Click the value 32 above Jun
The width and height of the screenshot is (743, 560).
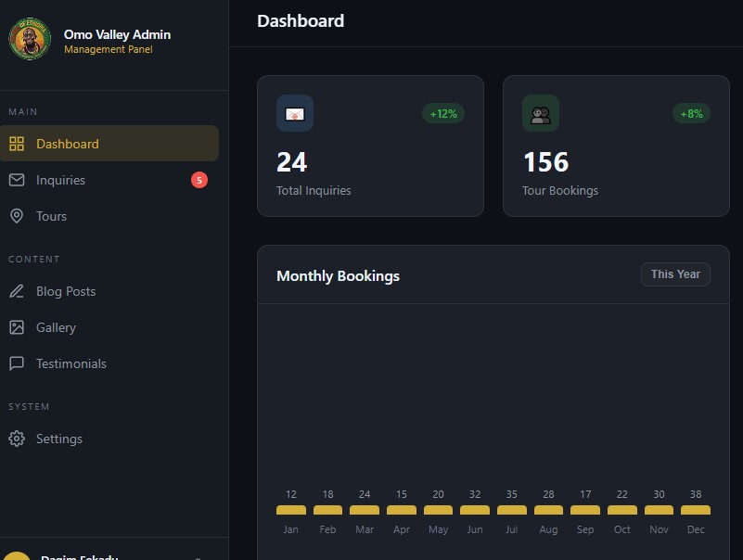[x=475, y=494]
